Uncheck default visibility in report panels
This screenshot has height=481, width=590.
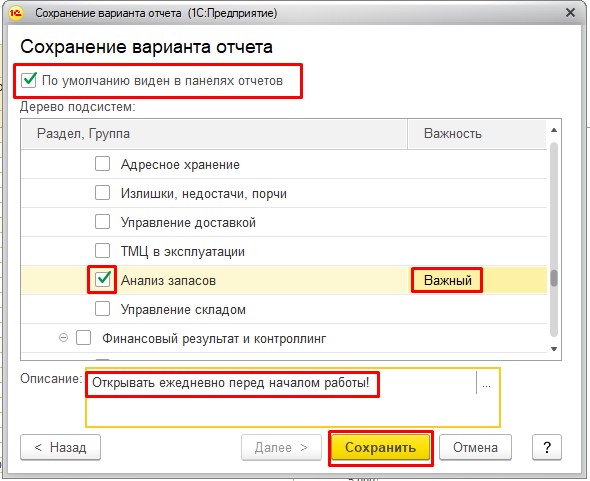(x=29, y=80)
